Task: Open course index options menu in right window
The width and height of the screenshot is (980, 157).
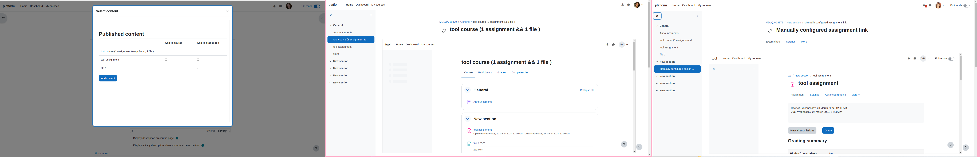Action: (x=697, y=16)
